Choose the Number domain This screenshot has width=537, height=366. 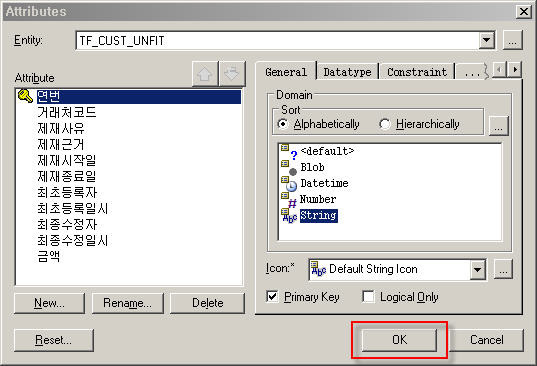tap(318, 199)
